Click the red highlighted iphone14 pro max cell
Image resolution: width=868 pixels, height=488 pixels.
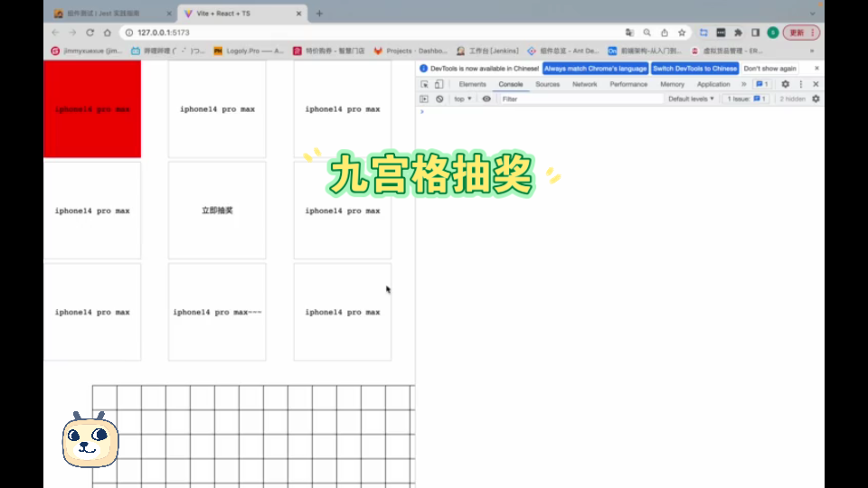(x=92, y=109)
